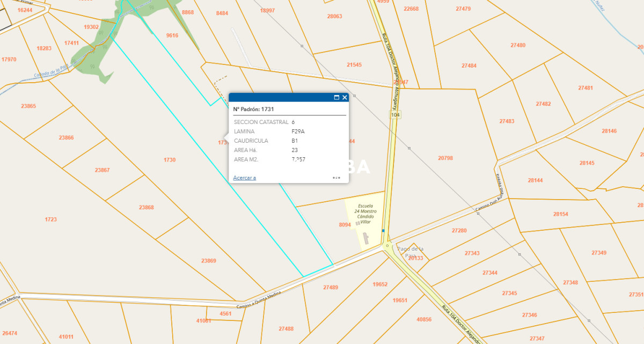Click parcel 23869 label
This screenshot has height=344, width=644.
(x=208, y=261)
